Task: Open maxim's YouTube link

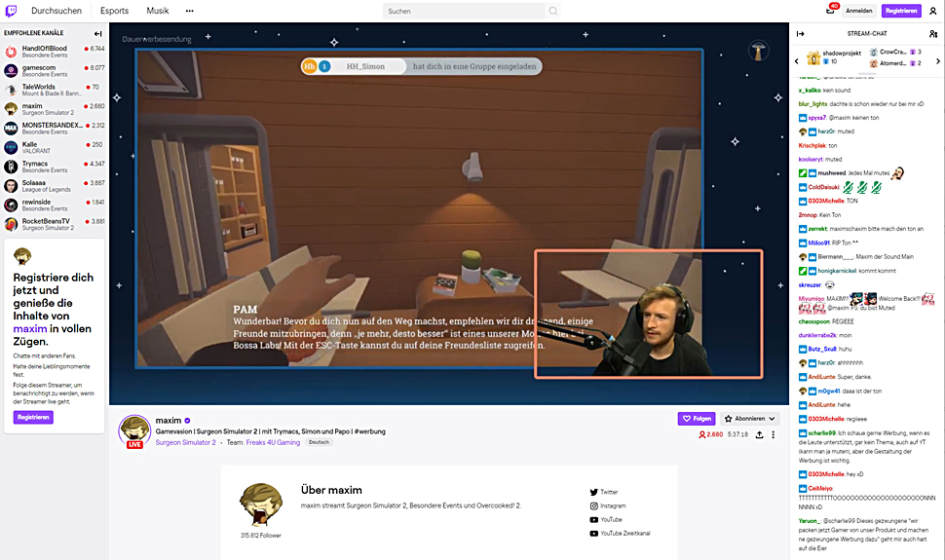Action: pos(606,520)
